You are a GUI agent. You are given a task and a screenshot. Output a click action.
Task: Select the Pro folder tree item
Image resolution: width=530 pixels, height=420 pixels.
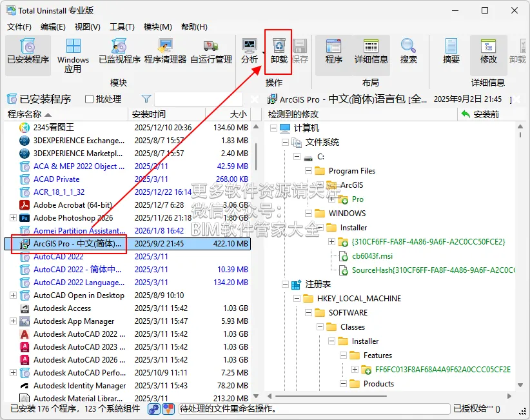pos(358,199)
